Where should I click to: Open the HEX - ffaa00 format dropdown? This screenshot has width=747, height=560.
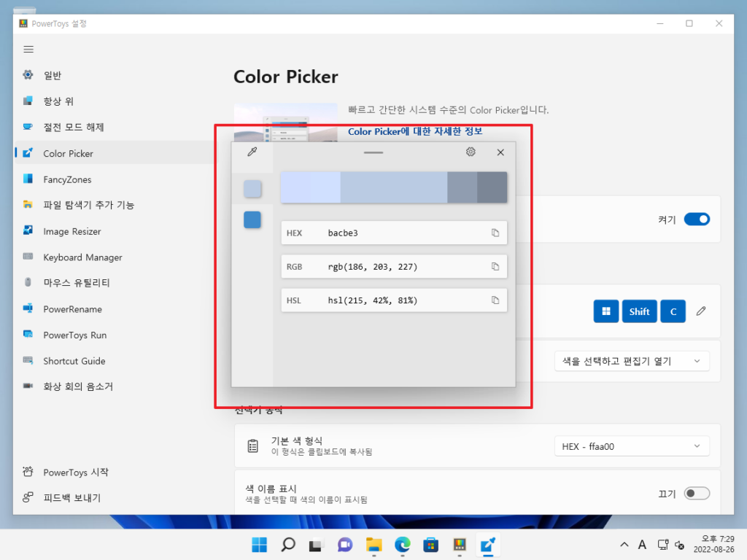[632, 446]
